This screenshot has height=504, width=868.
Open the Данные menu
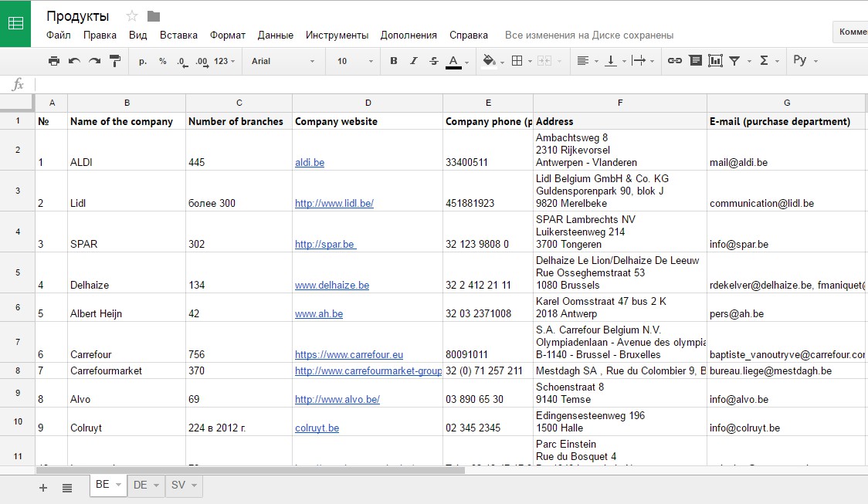point(276,35)
